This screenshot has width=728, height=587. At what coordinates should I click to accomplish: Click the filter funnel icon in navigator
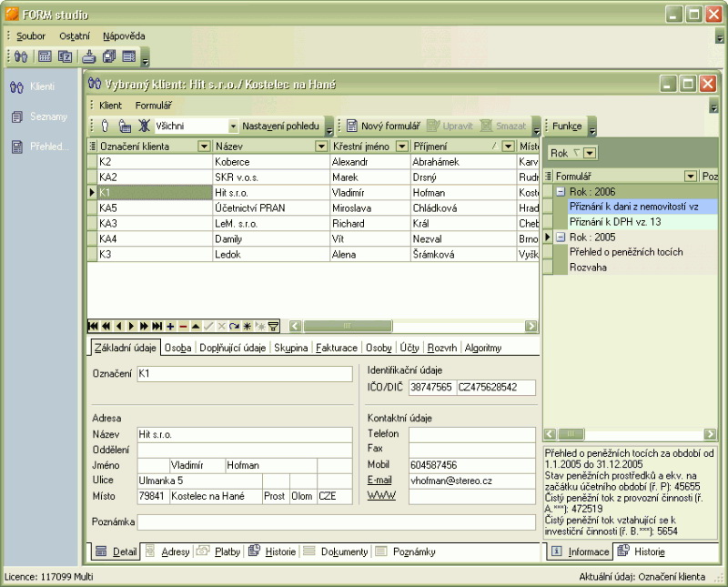click(273, 326)
